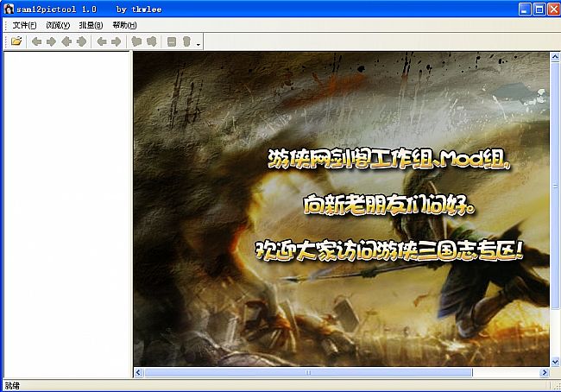Click the battle artwork in the image preview
The image size is (561, 392).
tap(341, 209)
